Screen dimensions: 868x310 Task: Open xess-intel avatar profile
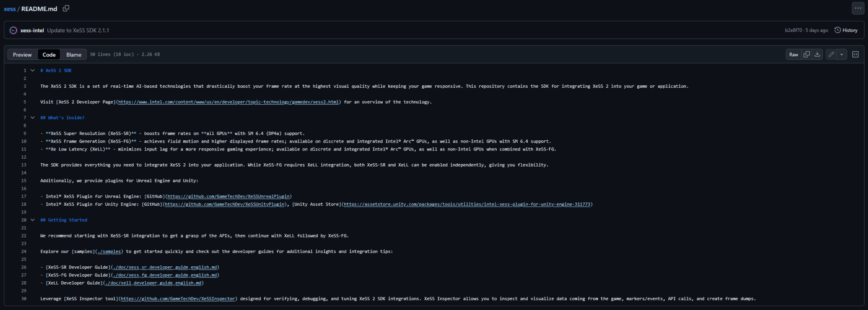[x=13, y=30]
